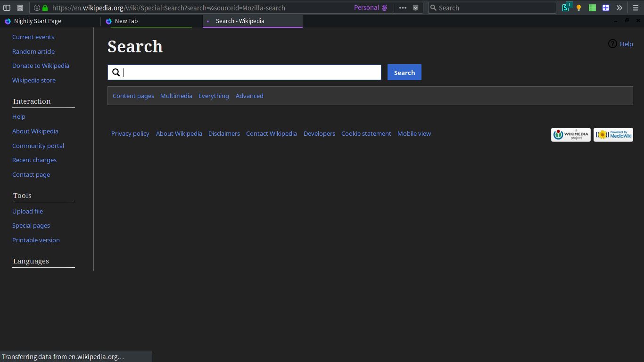Open the hamburger menu

click(x=636, y=8)
